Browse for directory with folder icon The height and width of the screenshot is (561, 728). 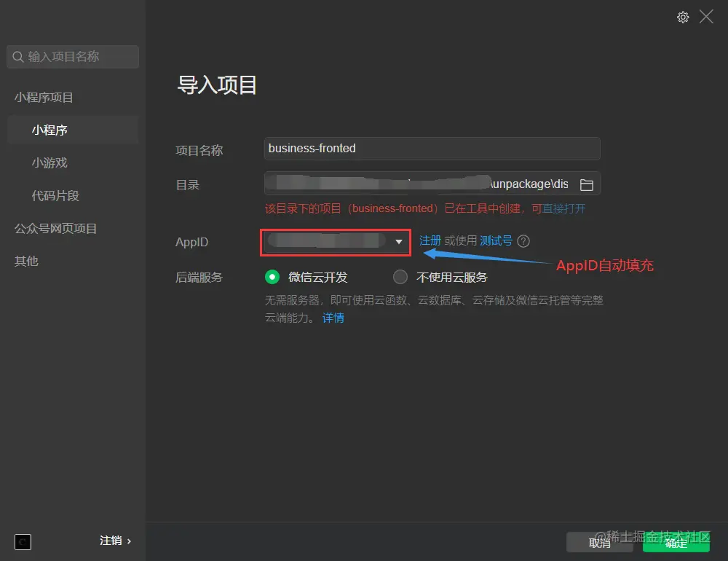coord(586,184)
